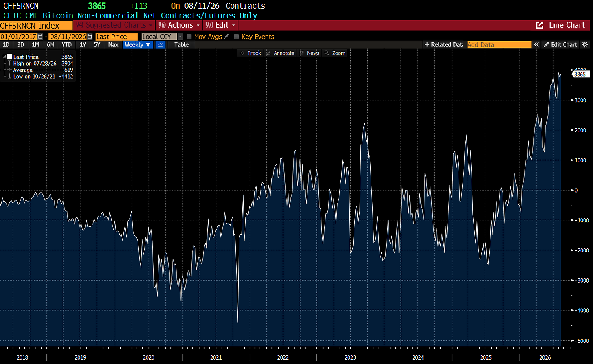Click the 2018 year label on time axis
Viewport: 593px width, 364px height.
(22, 357)
